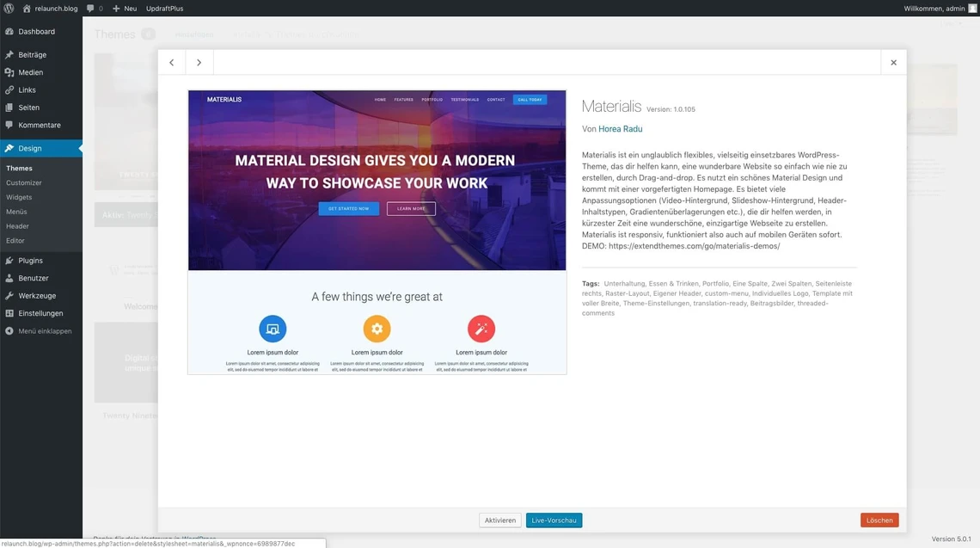Collapse the sidebar with Menü einklappen
Viewport: 980px width, 548px height.
[45, 331]
